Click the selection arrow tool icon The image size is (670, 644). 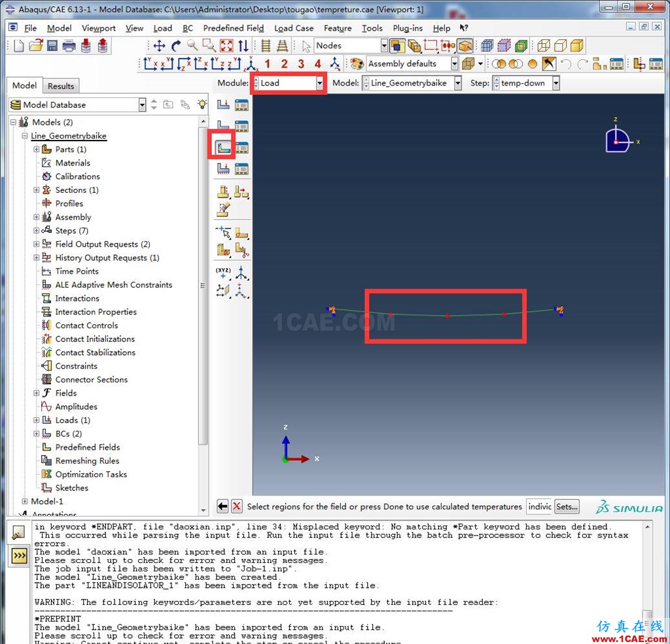306,46
